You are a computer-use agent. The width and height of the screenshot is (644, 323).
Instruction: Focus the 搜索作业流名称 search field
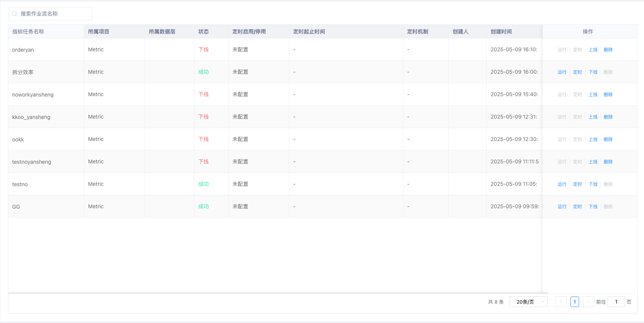(51, 14)
